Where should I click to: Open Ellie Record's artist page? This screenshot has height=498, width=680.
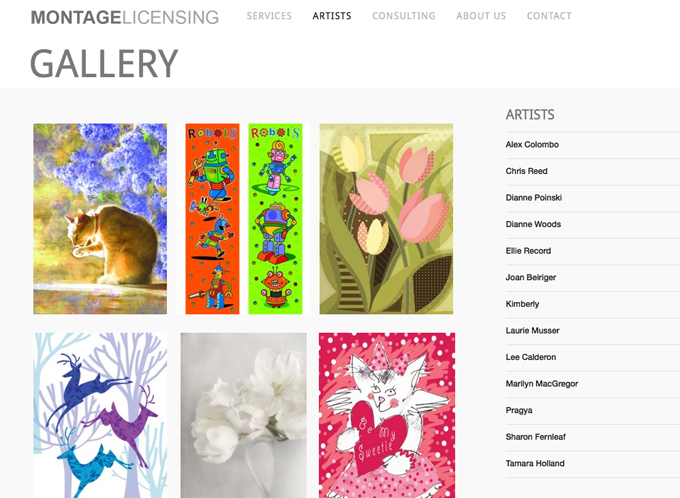pyautogui.click(x=528, y=251)
